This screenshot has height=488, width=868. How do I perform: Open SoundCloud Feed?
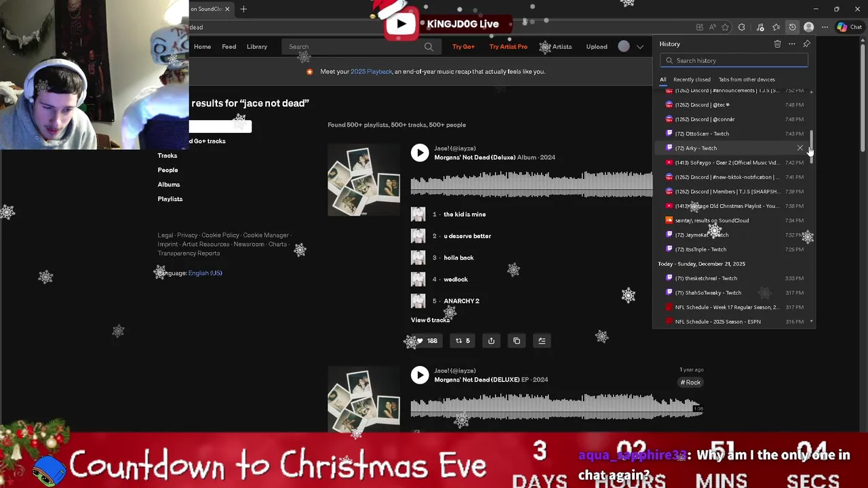coord(229,47)
